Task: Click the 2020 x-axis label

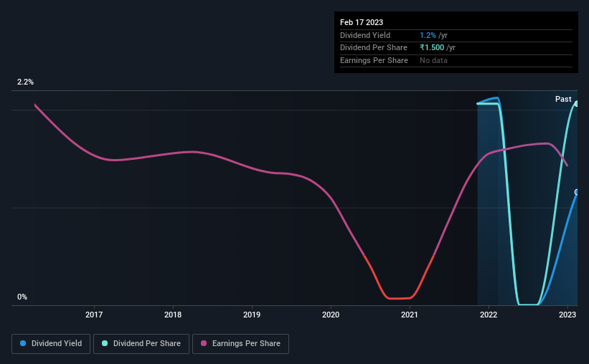Action: 331,315
